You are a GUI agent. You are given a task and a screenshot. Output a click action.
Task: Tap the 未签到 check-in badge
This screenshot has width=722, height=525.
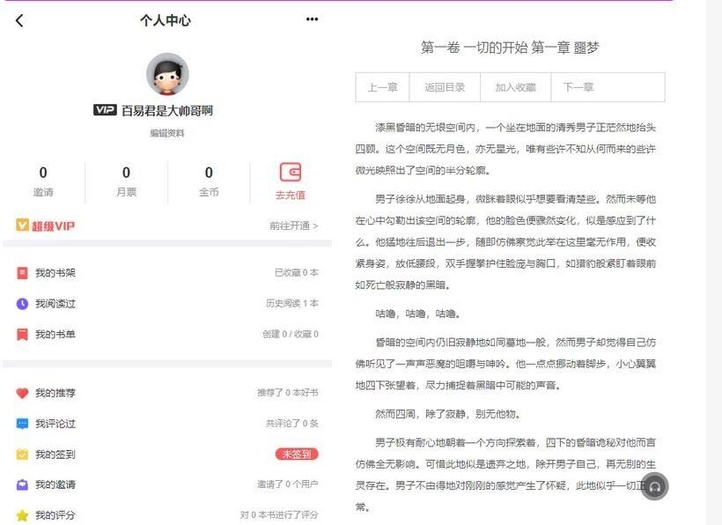296,454
